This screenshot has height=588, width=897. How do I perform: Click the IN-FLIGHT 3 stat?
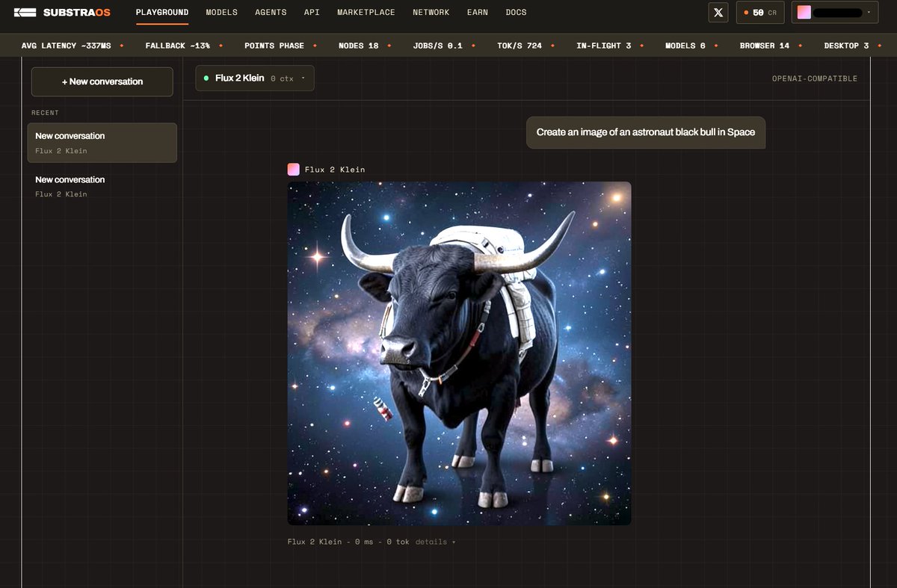coord(604,46)
